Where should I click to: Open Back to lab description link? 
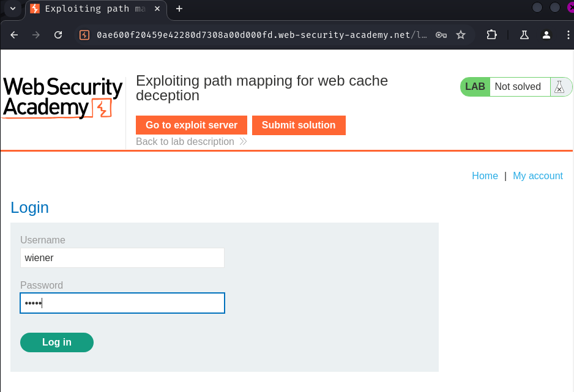pos(192,141)
